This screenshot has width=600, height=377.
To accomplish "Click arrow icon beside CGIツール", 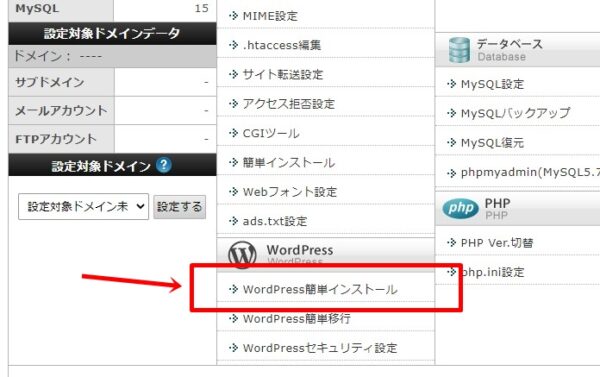I will (x=233, y=133).
